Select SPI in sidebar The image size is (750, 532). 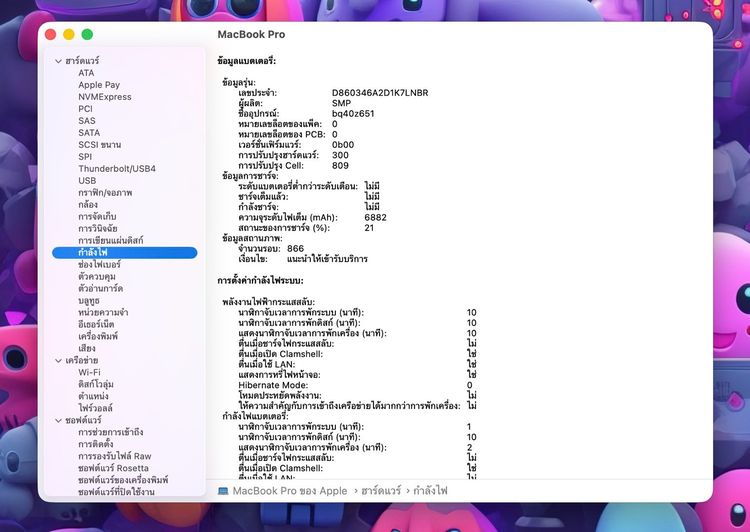coord(85,156)
